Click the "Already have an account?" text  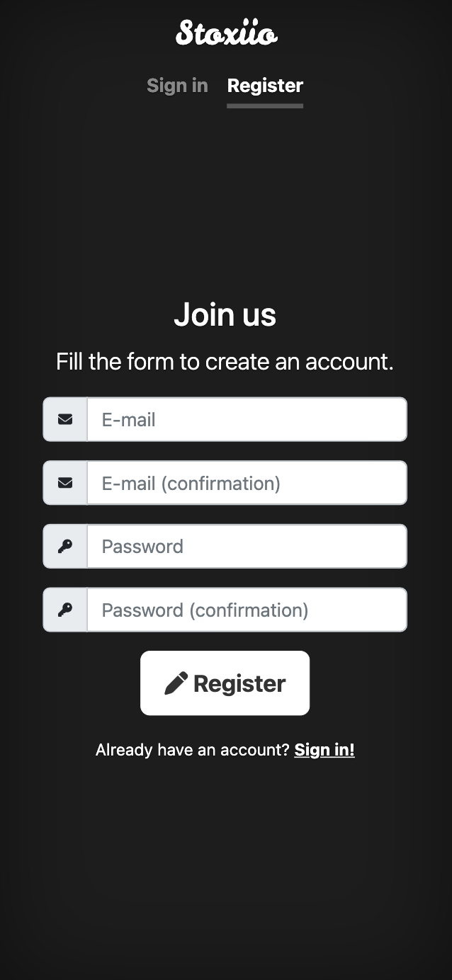pos(193,750)
